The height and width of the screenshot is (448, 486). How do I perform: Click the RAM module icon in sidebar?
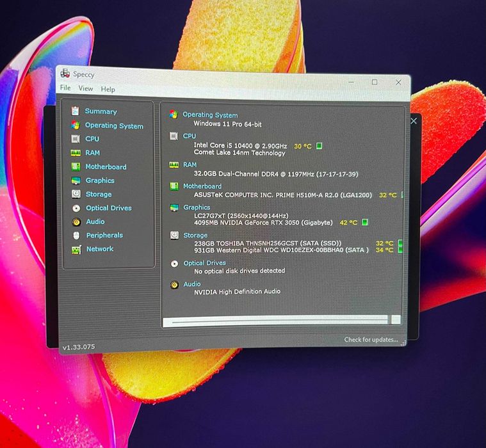point(76,153)
